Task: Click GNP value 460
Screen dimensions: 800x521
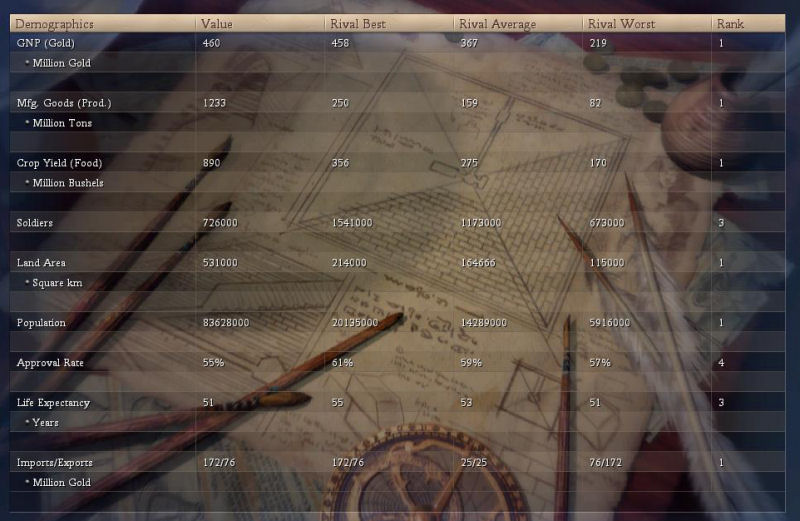Action: 211,43
